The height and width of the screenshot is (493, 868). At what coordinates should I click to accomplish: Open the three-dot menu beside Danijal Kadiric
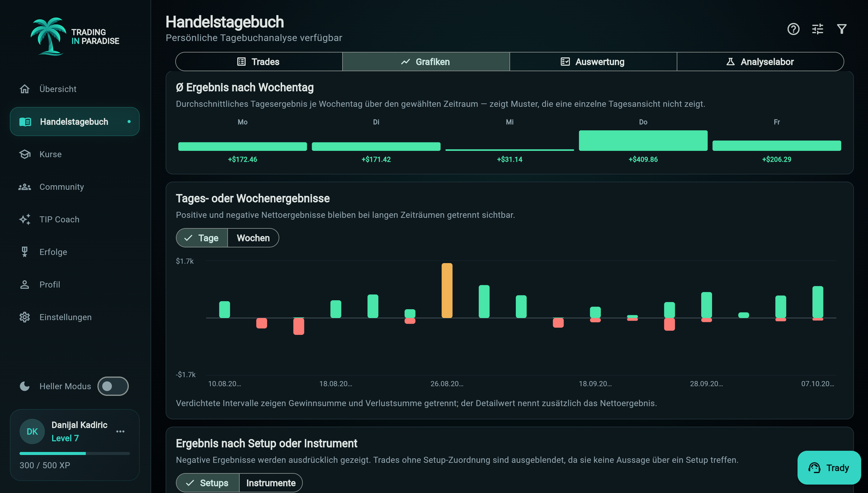pyautogui.click(x=121, y=431)
